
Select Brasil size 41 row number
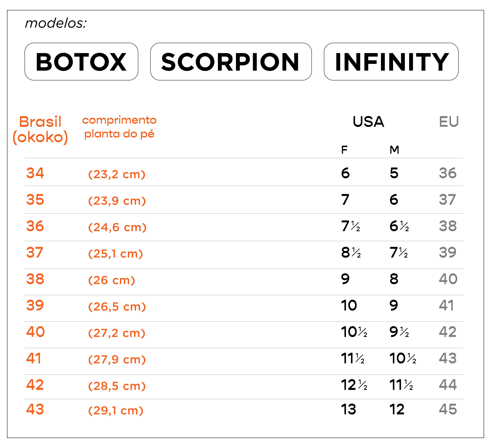[34, 358]
